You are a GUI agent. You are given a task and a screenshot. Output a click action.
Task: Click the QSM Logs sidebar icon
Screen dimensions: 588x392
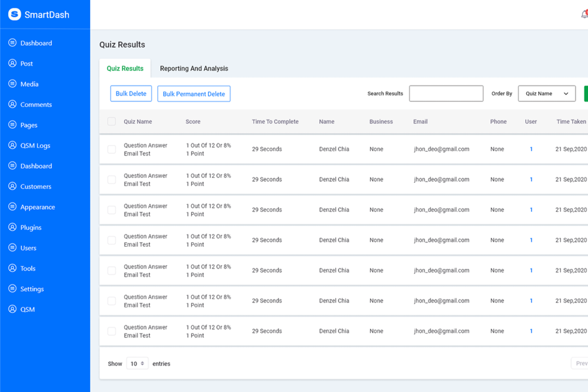coord(13,145)
